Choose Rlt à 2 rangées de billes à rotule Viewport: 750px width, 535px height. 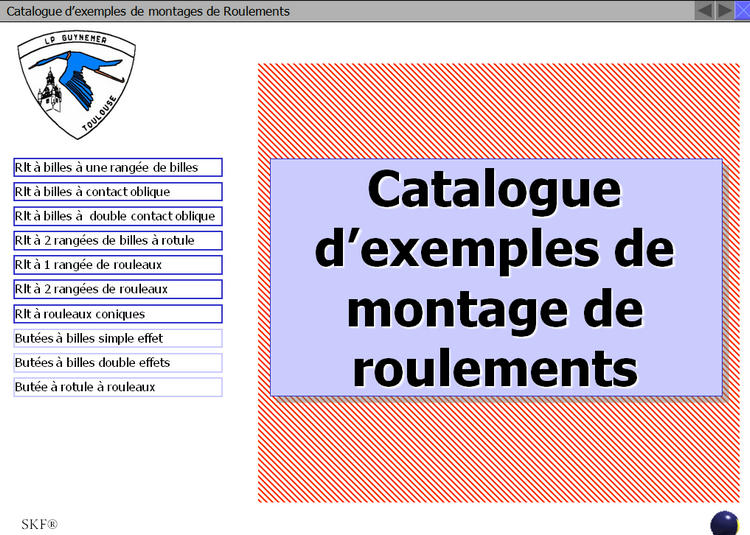click(118, 240)
